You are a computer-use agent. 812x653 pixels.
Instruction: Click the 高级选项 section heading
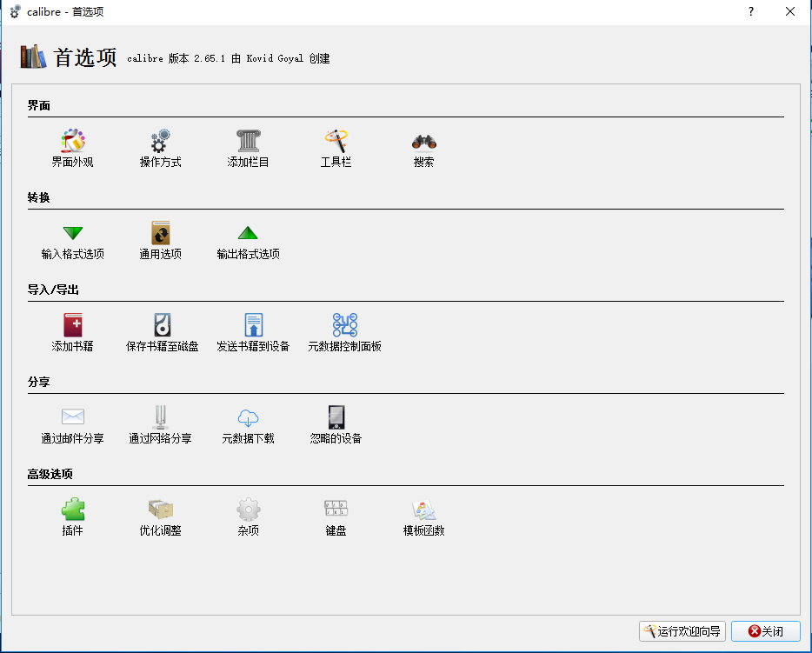coord(50,475)
